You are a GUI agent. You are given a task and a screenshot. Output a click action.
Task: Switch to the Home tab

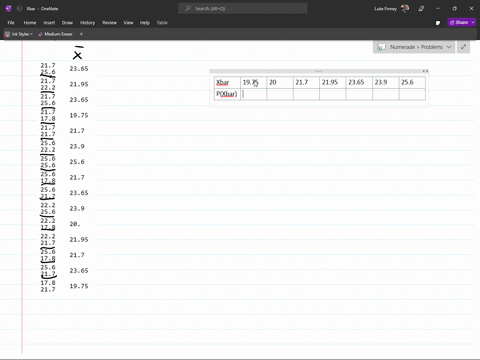point(30,23)
